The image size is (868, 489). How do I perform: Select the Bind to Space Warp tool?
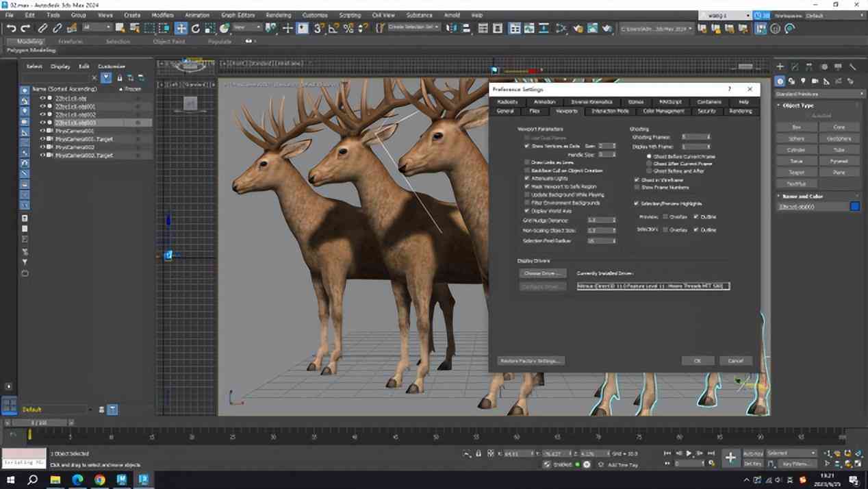click(x=71, y=28)
